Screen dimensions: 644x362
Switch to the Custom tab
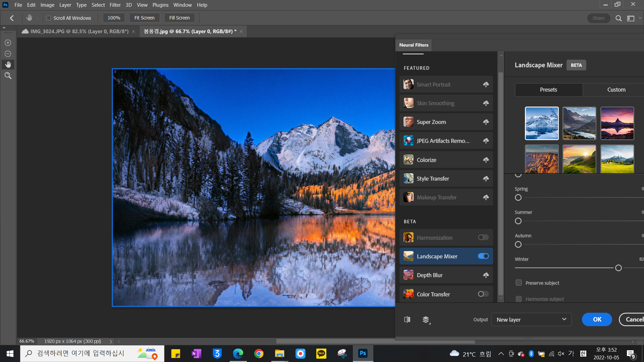click(x=616, y=90)
